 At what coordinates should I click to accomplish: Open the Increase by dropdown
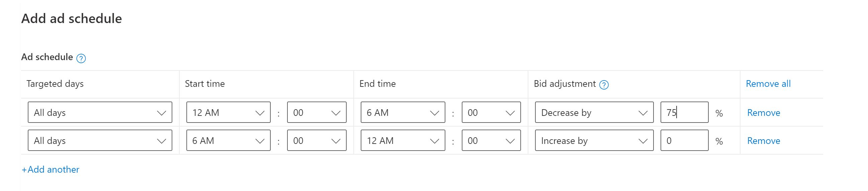coord(594,140)
